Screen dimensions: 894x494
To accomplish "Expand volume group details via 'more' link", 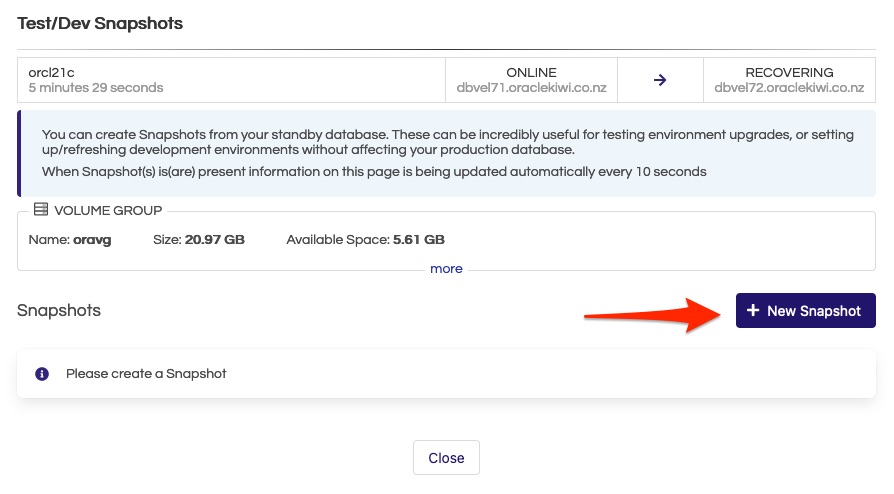I will [446, 269].
